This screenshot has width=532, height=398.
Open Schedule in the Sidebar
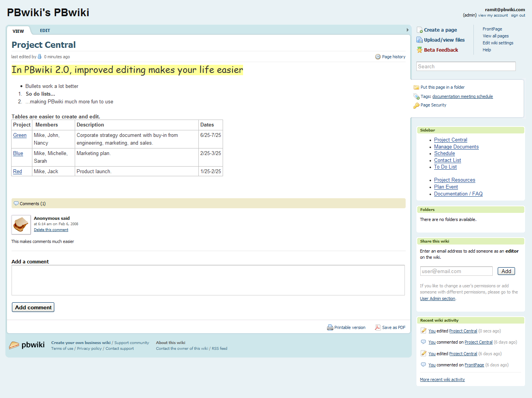[x=445, y=153]
